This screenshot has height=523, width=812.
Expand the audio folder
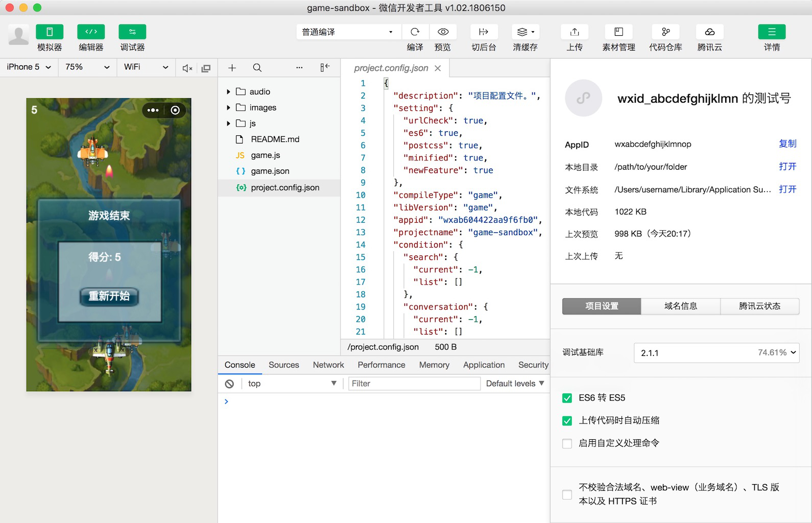point(228,92)
